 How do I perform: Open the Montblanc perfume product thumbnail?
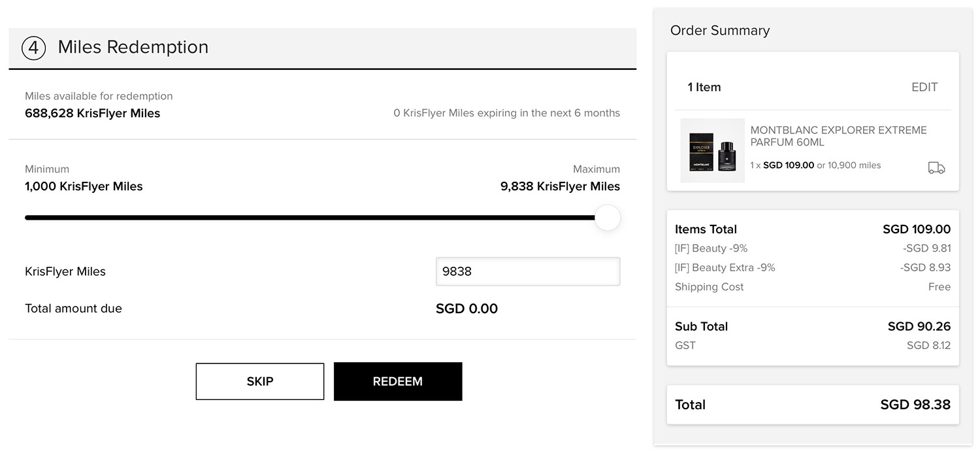tap(712, 150)
